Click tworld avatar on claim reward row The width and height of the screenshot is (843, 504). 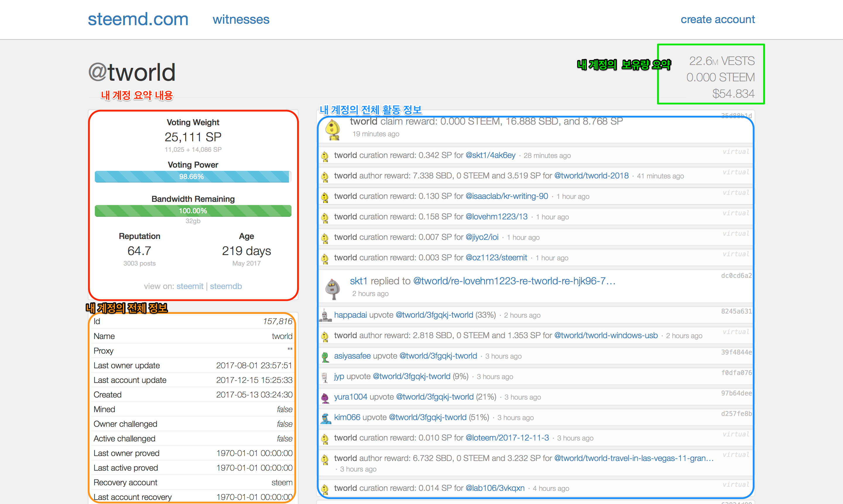333,129
